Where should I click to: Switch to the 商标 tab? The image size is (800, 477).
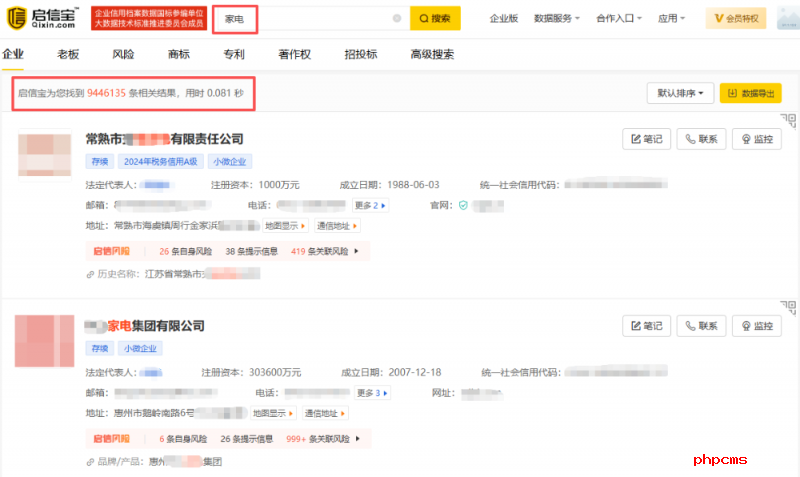(179, 54)
